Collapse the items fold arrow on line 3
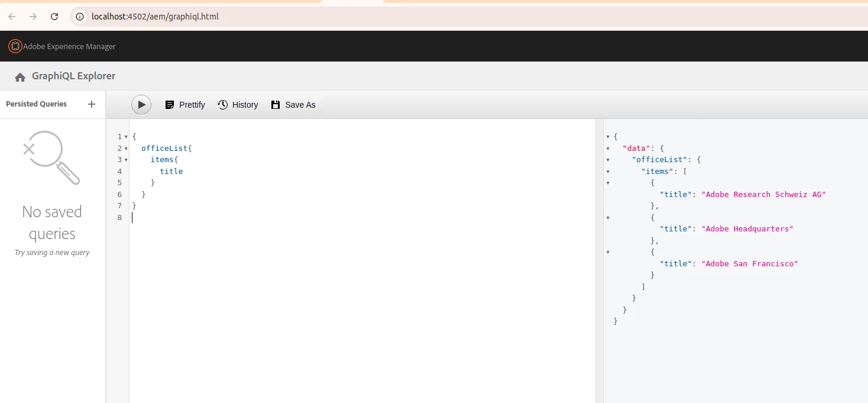The width and height of the screenshot is (868, 403). [x=126, y=160]
